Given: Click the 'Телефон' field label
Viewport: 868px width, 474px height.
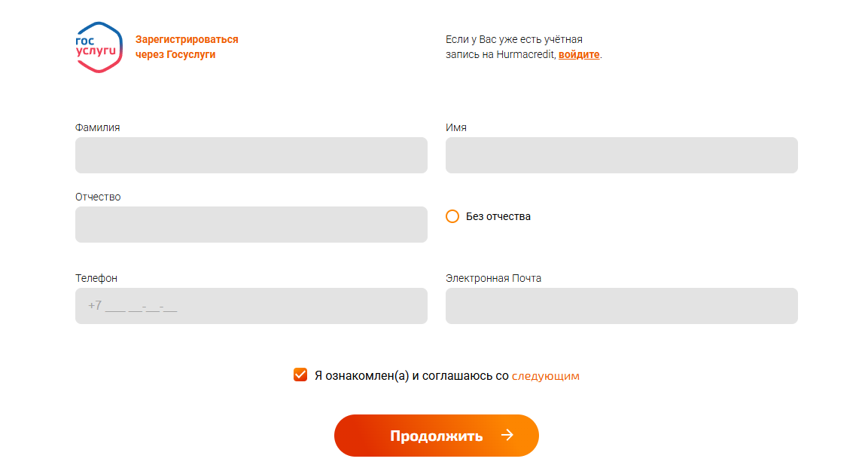Looking at the screenshot, I should pyautogui.click(x=96, y=278).
